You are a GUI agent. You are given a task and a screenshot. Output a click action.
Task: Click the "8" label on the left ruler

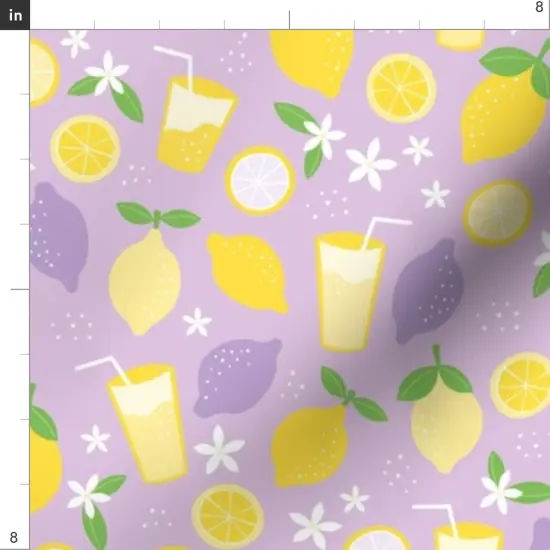[x=13, y=537]
